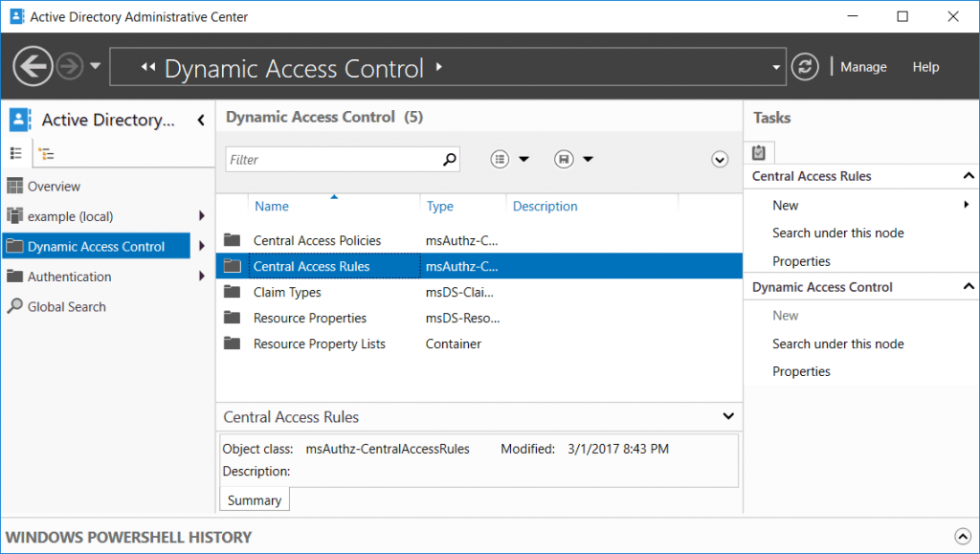This screenshot has height=554, width=980.
Task: Click the Forward navigation arrow
Action: coord(68,66)
